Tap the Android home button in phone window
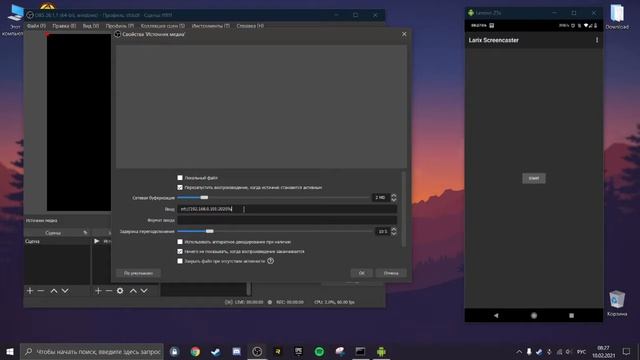The image size is (640, 360). (x=534, y=315)
